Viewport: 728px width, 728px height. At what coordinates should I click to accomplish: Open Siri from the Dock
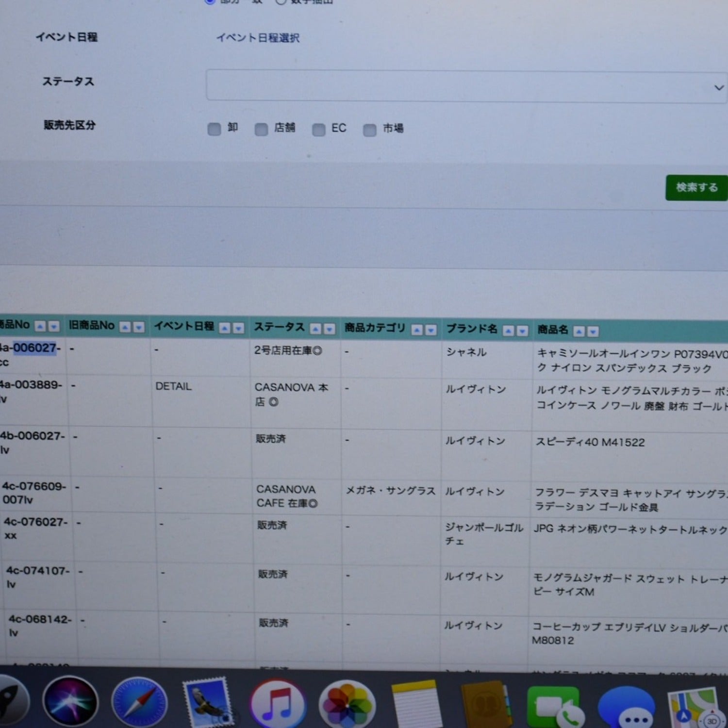tap(71, 701)
